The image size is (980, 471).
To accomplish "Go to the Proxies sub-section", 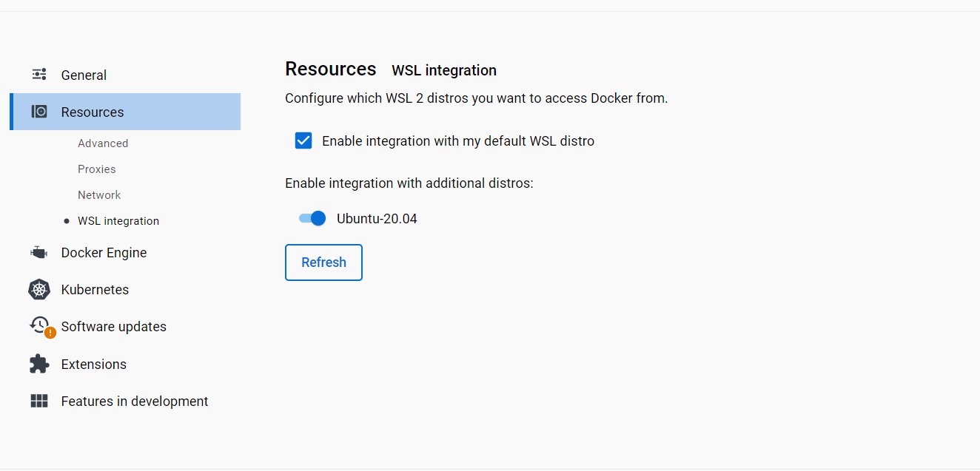I will [x=97, y=169].
